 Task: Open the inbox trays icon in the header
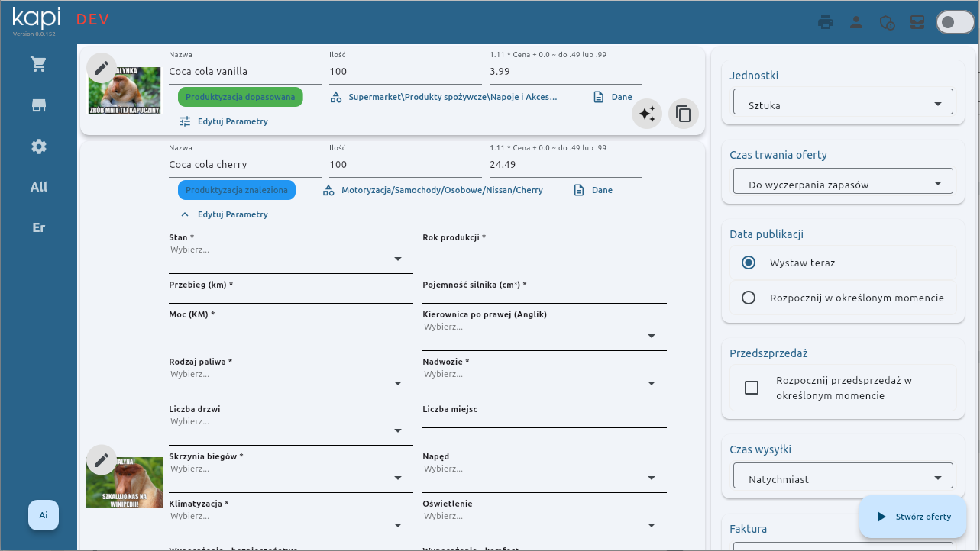(917, 22)
